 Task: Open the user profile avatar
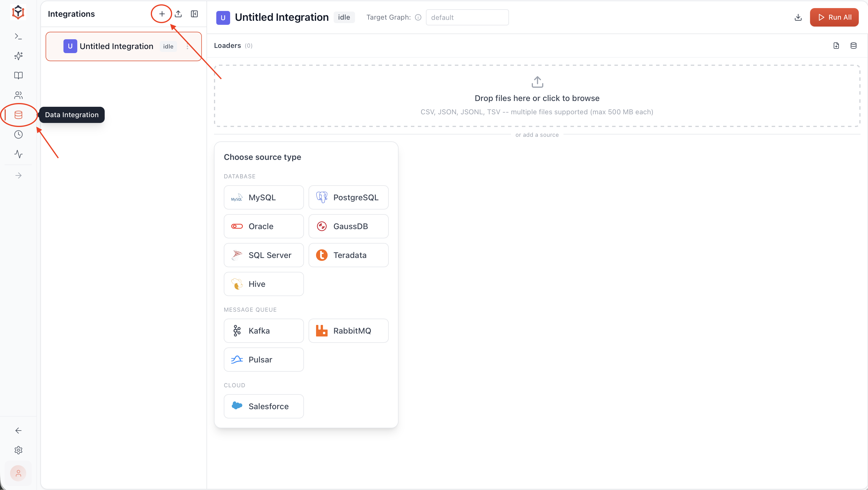(x=18, y=473)
